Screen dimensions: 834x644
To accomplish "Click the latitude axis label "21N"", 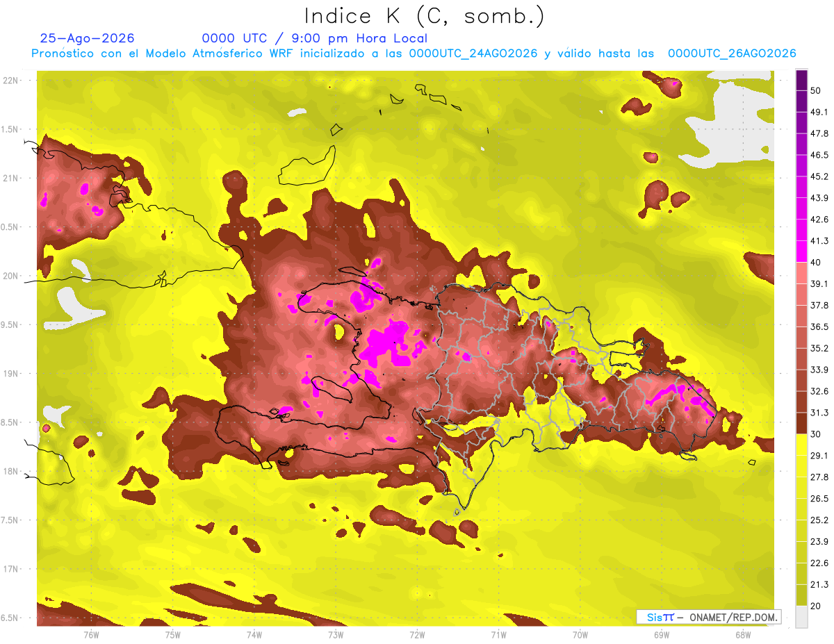I will click(x=11, y=178).
